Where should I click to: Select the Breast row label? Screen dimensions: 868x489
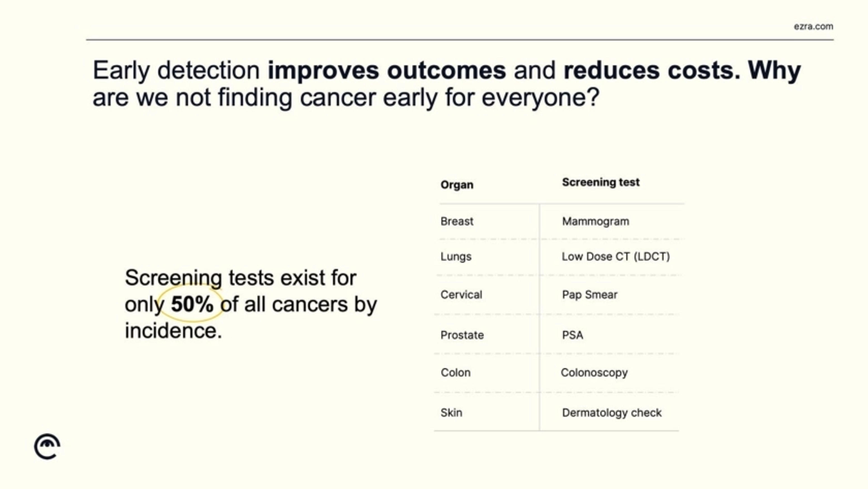(457, 221)
